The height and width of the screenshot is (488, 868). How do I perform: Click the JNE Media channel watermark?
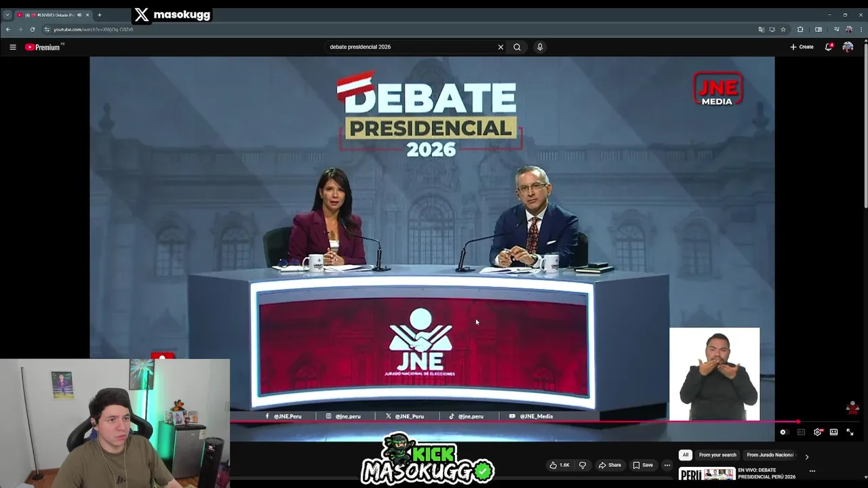852,407
